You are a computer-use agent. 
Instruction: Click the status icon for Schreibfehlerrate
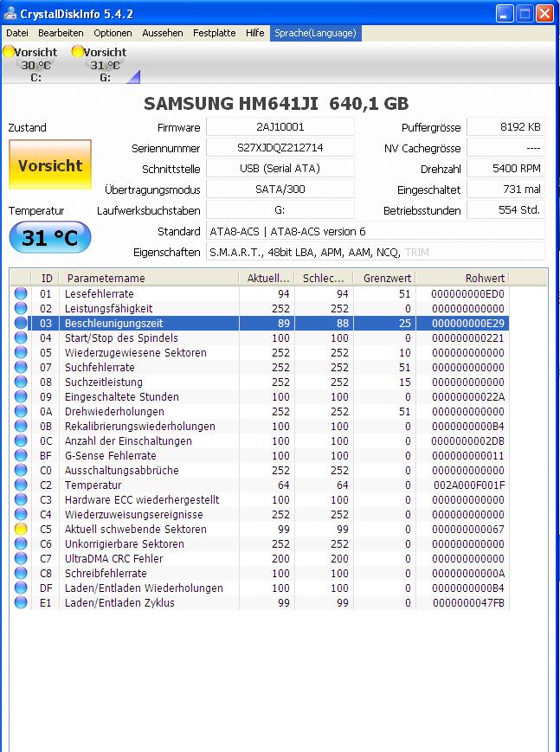click(x=21, y=573)
